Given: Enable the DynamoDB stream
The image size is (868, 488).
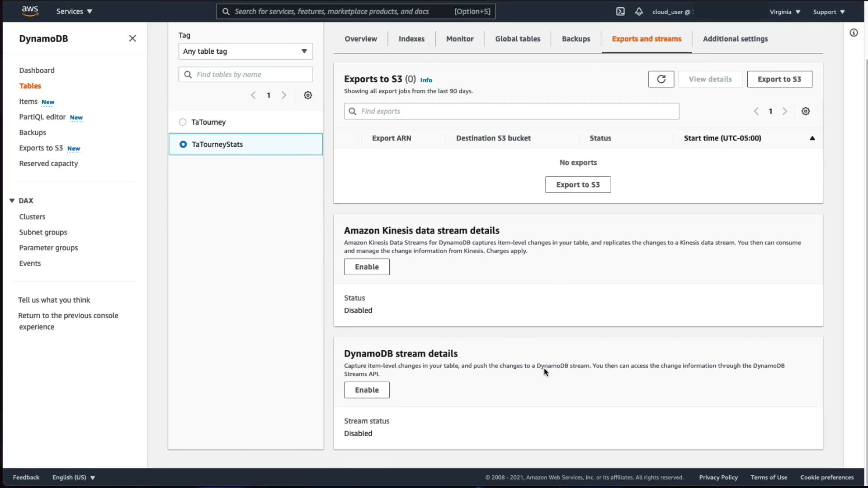Looking at the screenshot, I should tap(367, 390).
